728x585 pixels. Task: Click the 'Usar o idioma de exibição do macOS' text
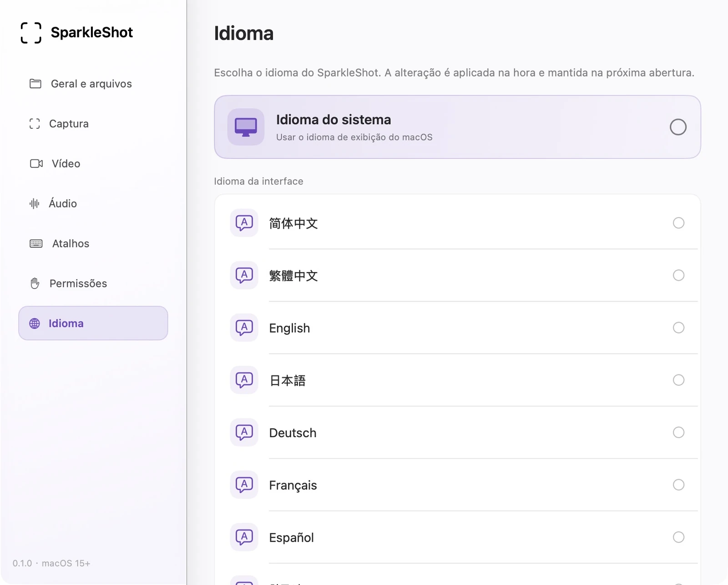point(354,137)
